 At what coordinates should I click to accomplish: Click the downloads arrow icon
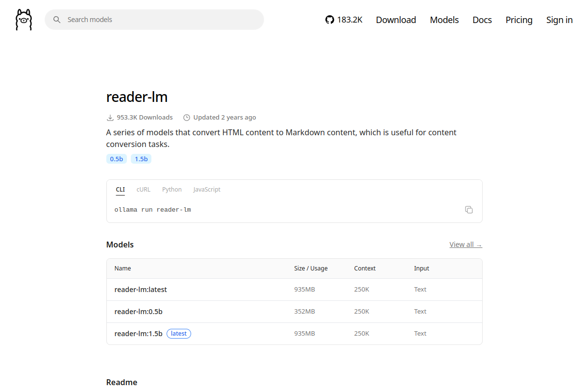click(x=110, y=118)
